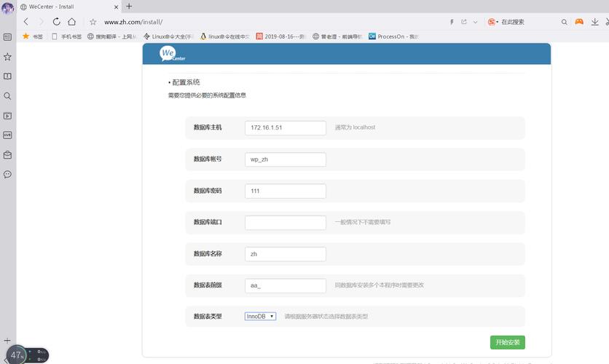The height and width of the screenshot is (364, 609).
Task: Focus the empty 数据库端口 field
Action: coord(286,222)
